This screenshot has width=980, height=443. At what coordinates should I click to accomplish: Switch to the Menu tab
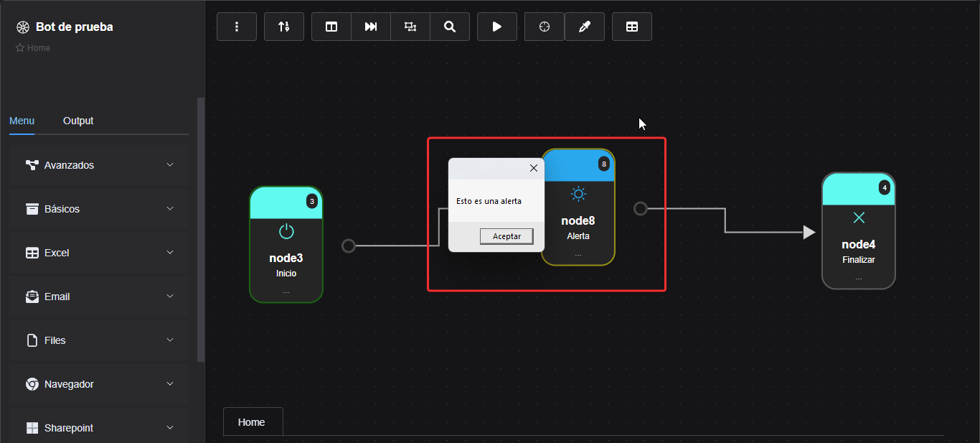(x=22, y=121)
